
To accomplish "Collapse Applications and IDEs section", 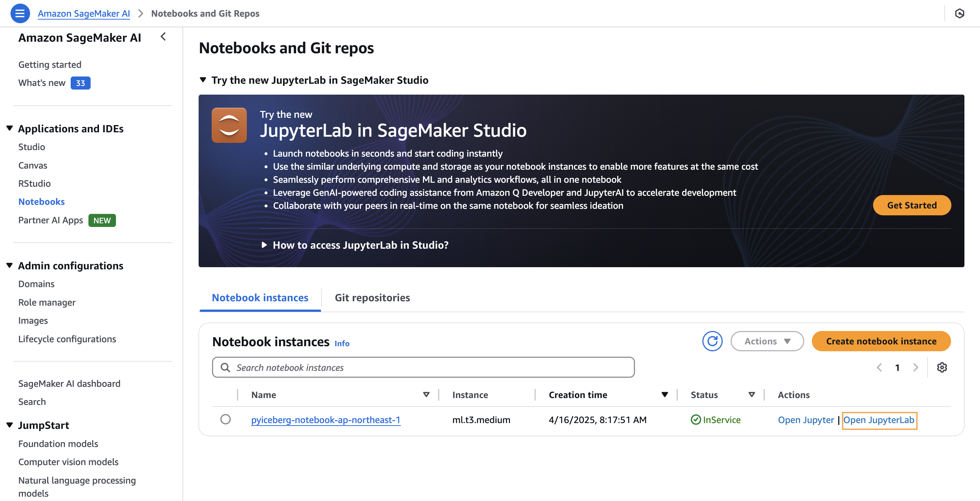I will click(x=10, y=129).
